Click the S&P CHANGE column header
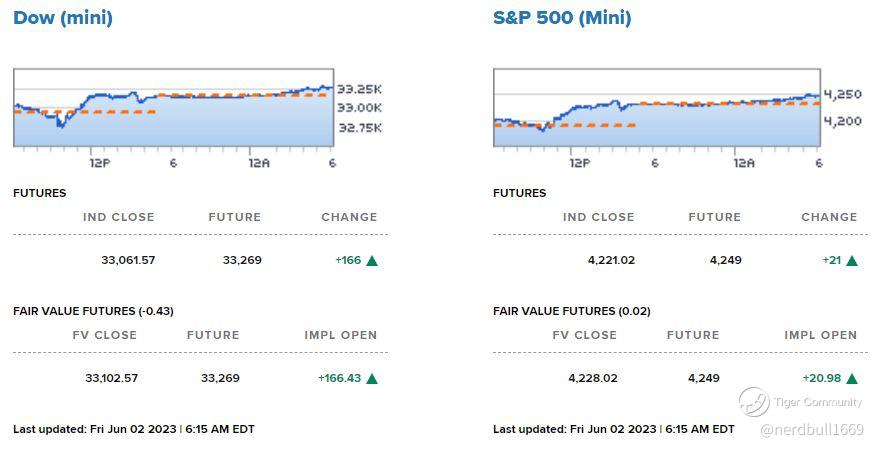This screenshot has height=450, width=880. click(829, 217)
